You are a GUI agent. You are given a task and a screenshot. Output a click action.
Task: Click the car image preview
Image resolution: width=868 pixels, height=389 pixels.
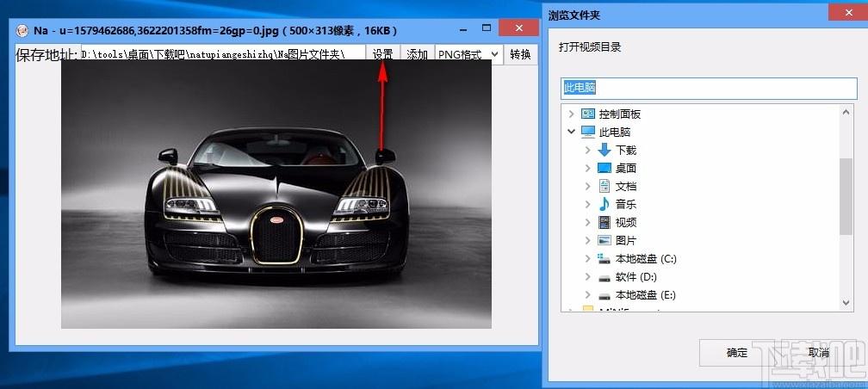click(x=276, y=194)
